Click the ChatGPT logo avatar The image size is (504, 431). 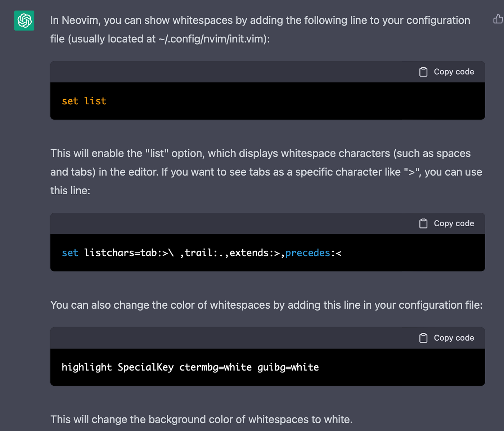[24, 21]
